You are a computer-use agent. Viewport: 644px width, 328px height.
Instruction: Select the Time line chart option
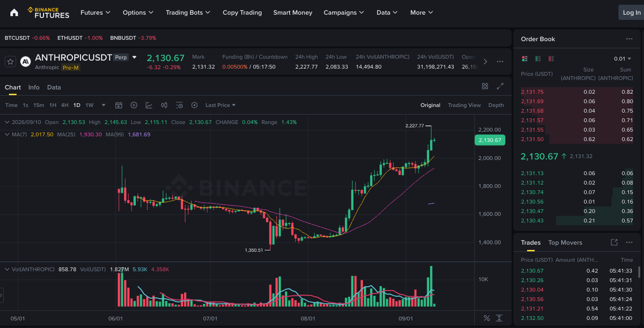(x=11, y=105)
